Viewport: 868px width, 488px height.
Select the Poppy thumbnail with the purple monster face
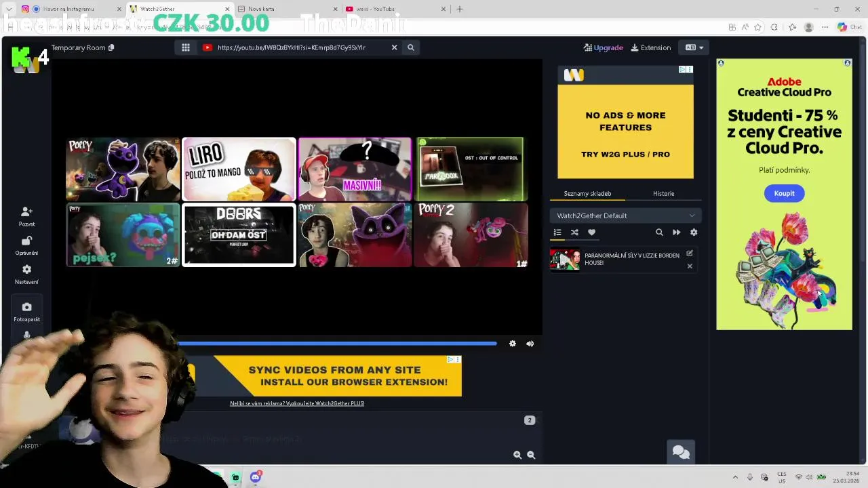coord(355,235)
